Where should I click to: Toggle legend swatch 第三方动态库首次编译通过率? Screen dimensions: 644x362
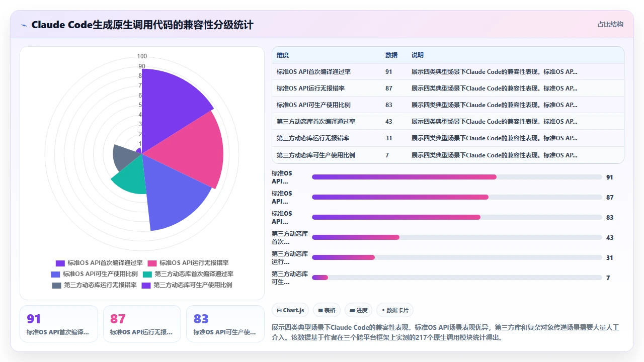(147, 274)
